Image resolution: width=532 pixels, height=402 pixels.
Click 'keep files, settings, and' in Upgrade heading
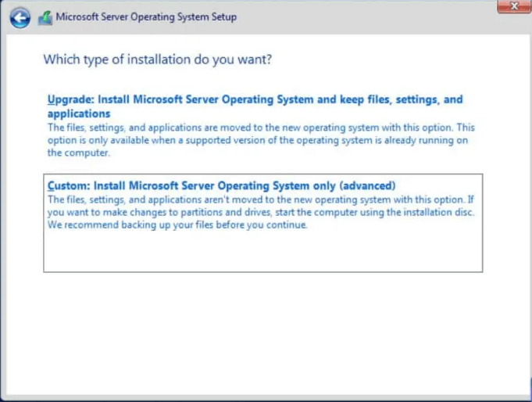point(402,99)
